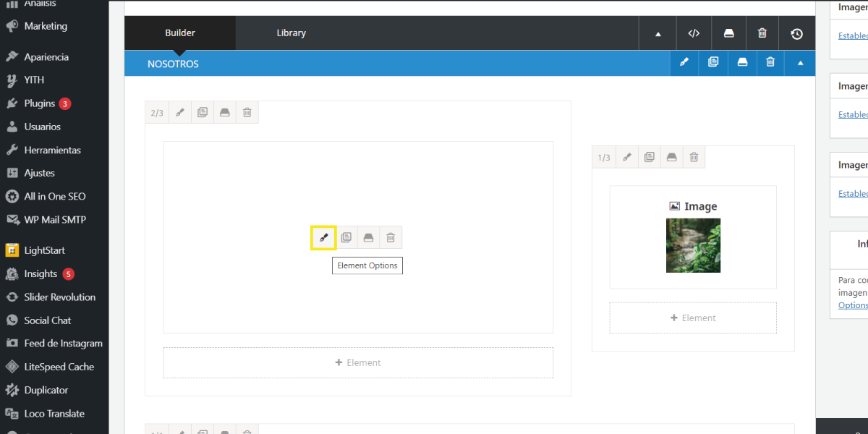This screenshot has width=868, height=434.
Task: Open builder history
Action: tap(796, 33)
